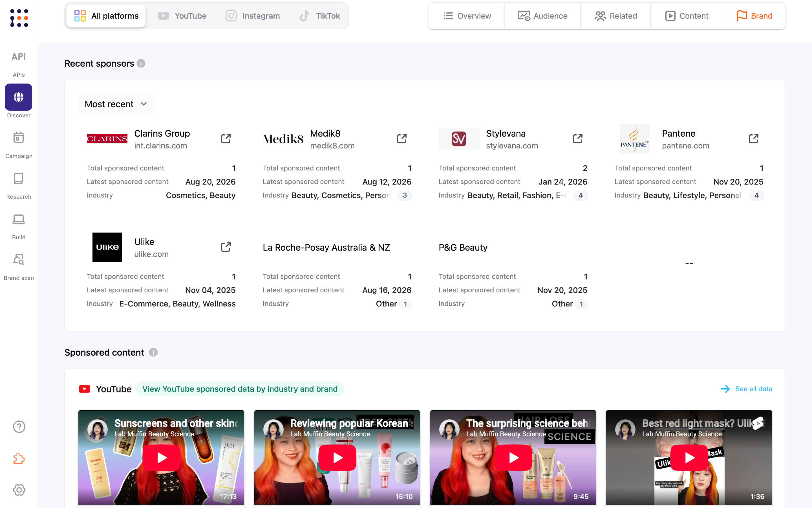Open the APIs sidebar section

pos(19,64)
